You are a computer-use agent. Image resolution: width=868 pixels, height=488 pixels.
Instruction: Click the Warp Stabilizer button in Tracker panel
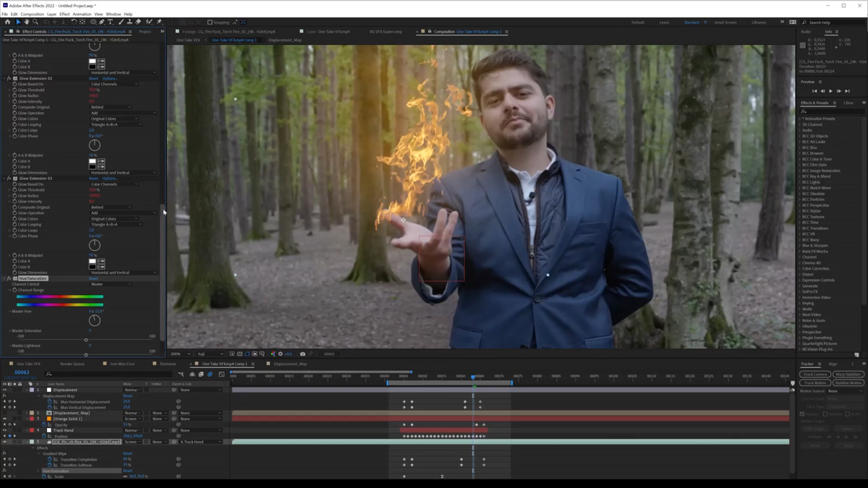[x=848, y=374]
